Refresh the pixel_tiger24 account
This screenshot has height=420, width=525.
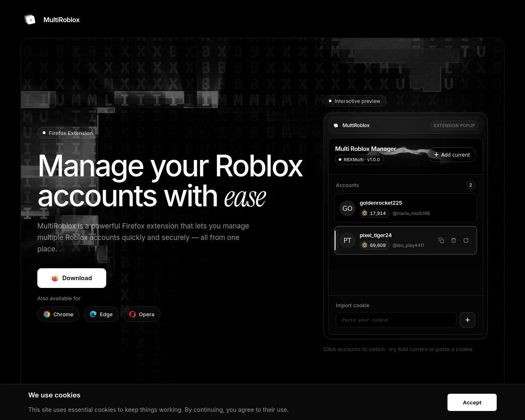[466, 240]
